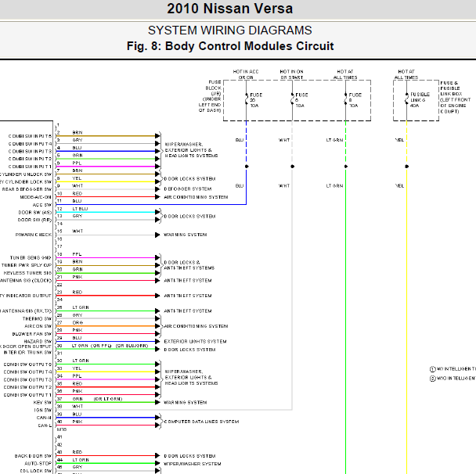Click the "INTERIOR TRUNK SW" label
The image size is (476, 474).
coord(27,353)
